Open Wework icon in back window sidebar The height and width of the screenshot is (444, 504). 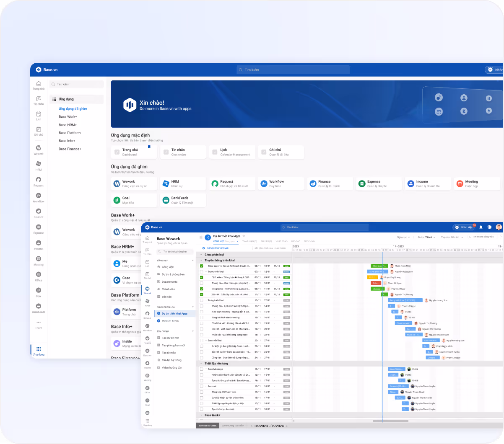(x=39, y=148)
